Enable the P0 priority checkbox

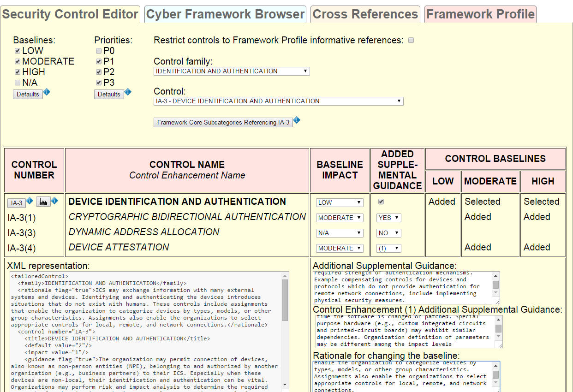pyautogui.click(x=99, y=51)
